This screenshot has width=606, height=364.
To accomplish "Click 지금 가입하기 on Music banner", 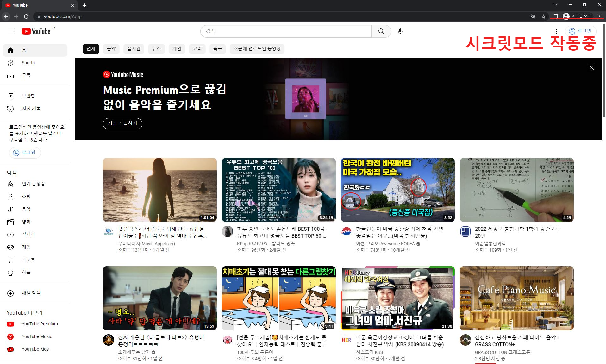I will click(122, 123).
